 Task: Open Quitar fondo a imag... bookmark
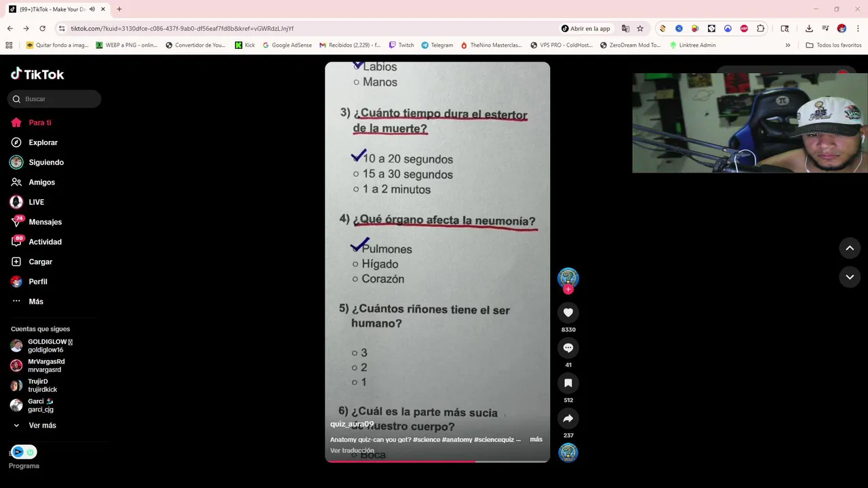[58, 45]
